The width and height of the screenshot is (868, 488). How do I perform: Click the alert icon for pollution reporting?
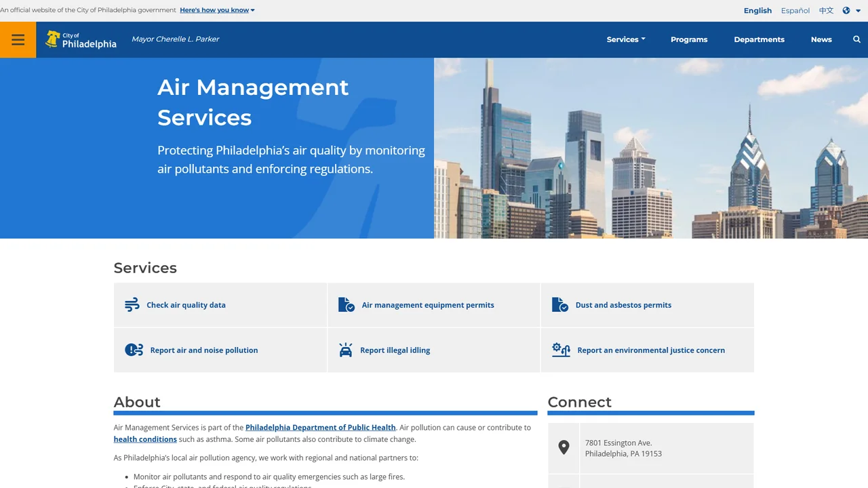[x=134, y=350]
